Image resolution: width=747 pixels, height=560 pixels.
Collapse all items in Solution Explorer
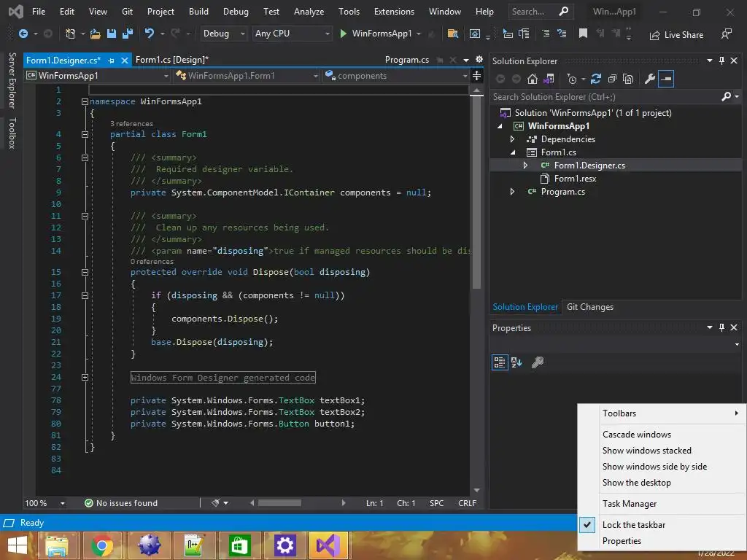612,79
